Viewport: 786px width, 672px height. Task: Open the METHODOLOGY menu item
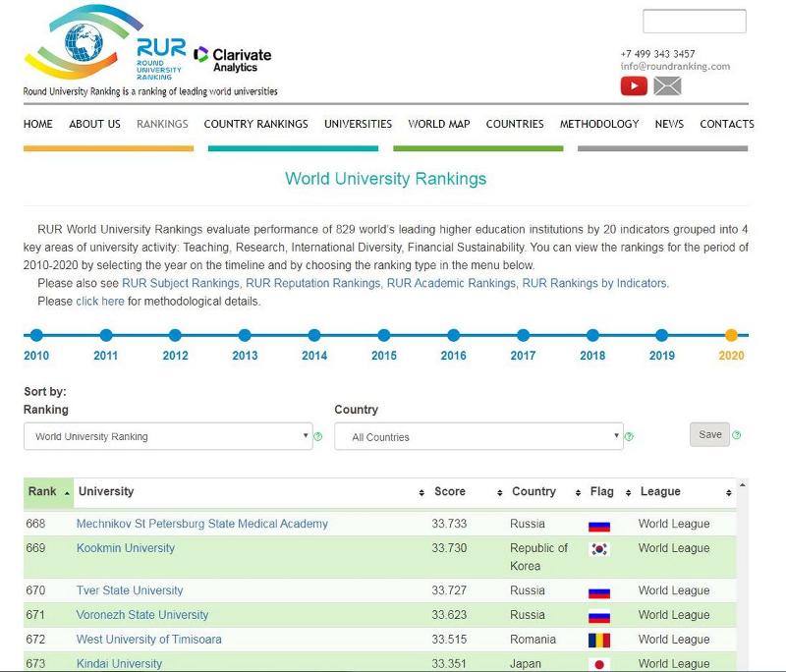tap(599, 124)
